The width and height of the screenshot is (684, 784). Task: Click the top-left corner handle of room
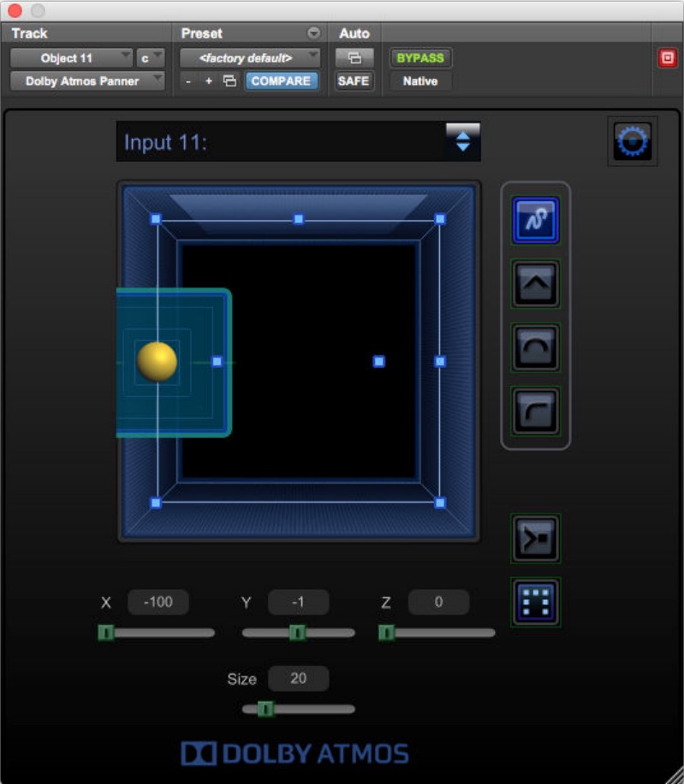156,219
